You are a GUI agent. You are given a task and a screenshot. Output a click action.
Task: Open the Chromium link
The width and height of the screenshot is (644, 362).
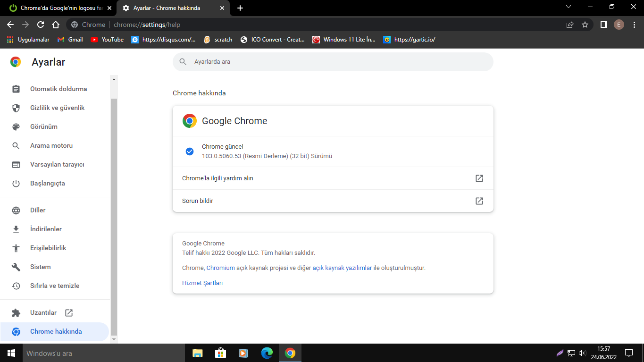click(x=220, y=268)
